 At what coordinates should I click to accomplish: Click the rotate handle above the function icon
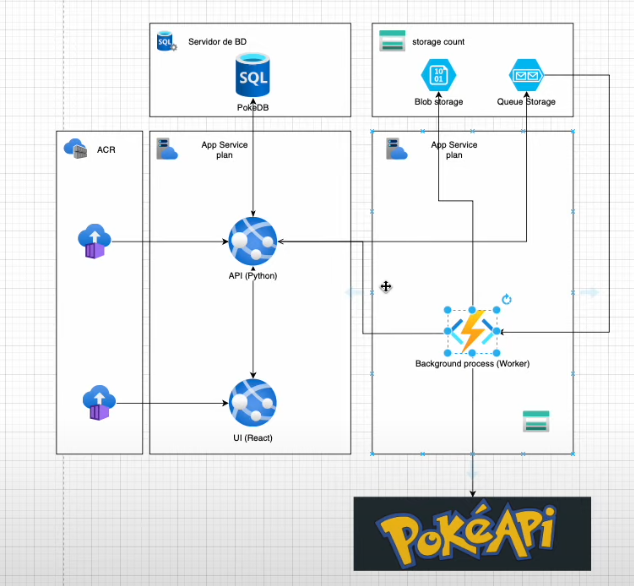pos(507,299)
